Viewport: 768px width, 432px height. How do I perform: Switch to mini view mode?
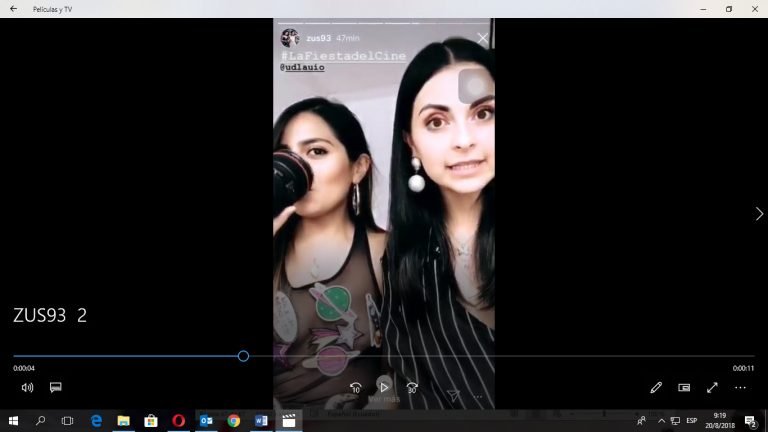point(684,387)
